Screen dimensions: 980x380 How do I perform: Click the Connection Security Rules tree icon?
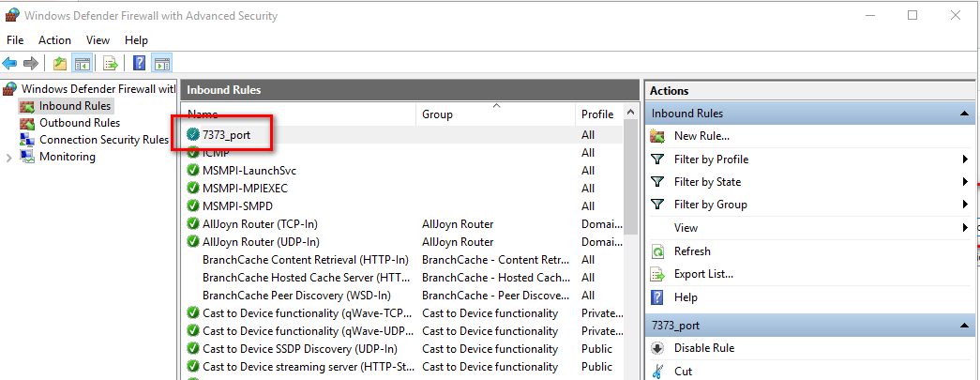click(x=27, y=140)
